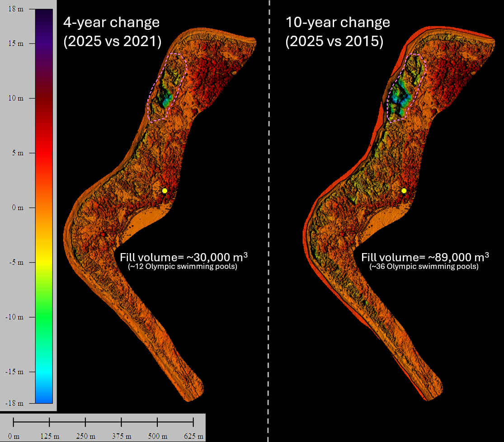This screenshot has height=442, width=504.
Task: Click the "~36 Olympic swimming pools" note
Action: pos(424,267)
